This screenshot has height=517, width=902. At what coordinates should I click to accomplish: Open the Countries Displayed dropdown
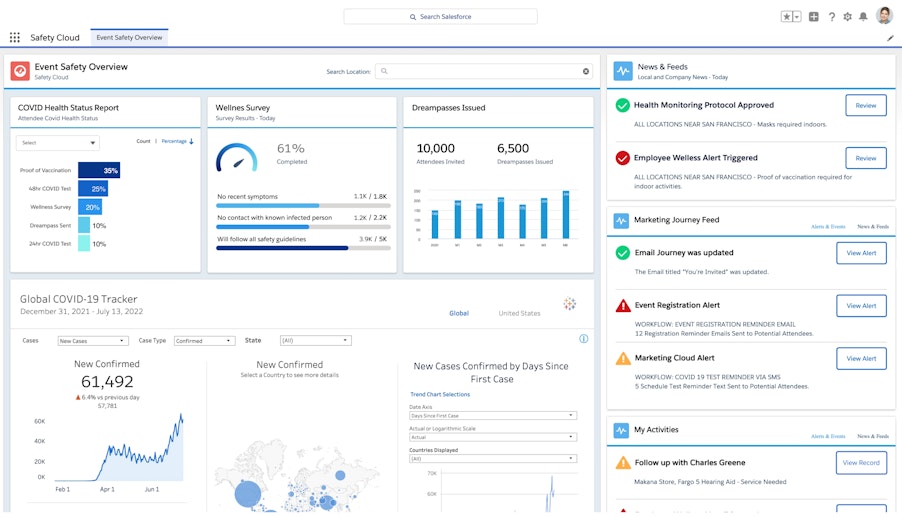pyautogui.click(x=493, y=459)
